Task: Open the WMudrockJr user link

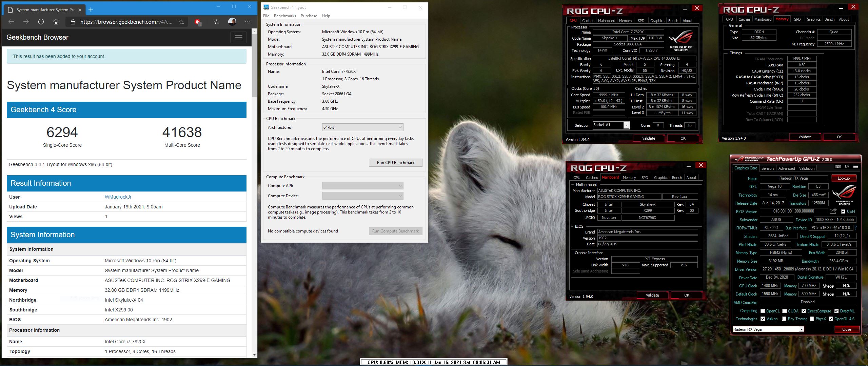Action: [x=118, y=197]
